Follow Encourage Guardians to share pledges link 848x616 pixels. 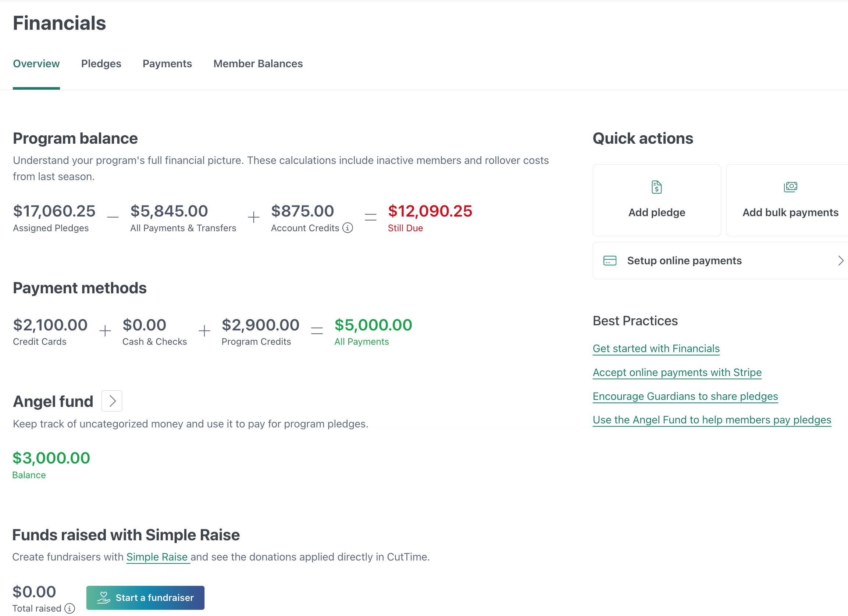coord(685,396)
